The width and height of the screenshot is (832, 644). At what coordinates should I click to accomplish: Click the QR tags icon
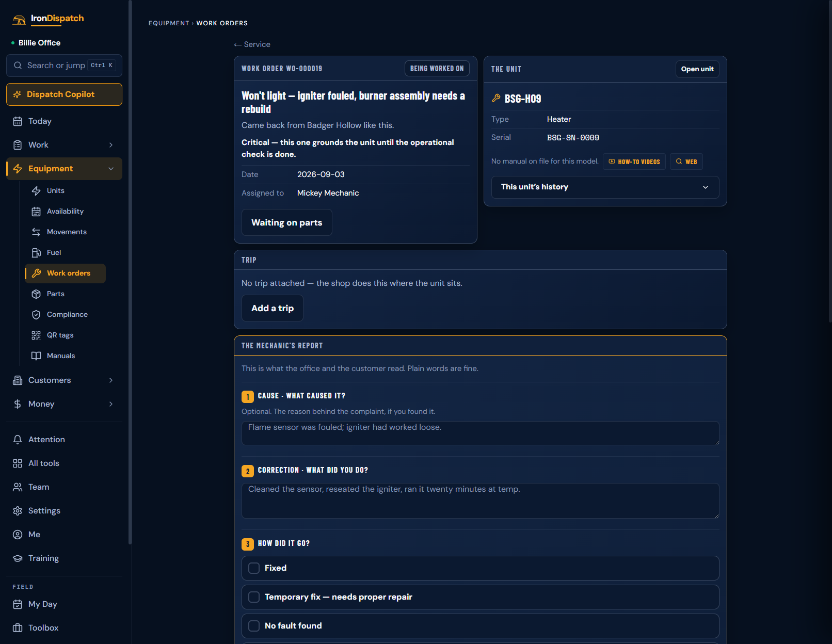coord(36,335)
